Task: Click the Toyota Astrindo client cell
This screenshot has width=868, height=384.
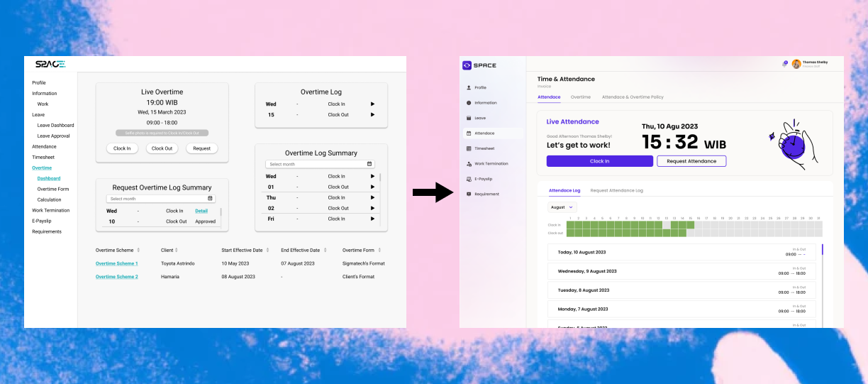Action: tap(179, 263)
